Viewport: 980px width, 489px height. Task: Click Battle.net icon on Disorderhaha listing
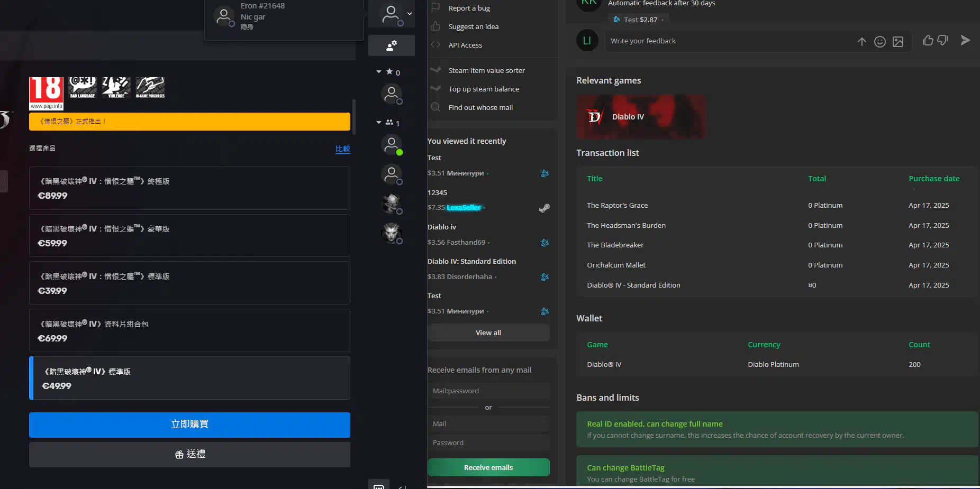[x=545, y=277]
